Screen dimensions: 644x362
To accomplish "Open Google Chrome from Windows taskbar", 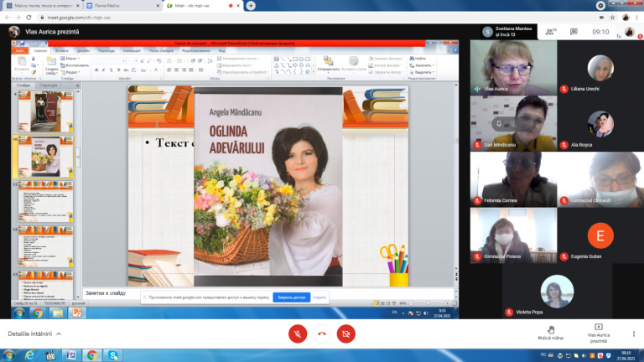I will [91, 355].
